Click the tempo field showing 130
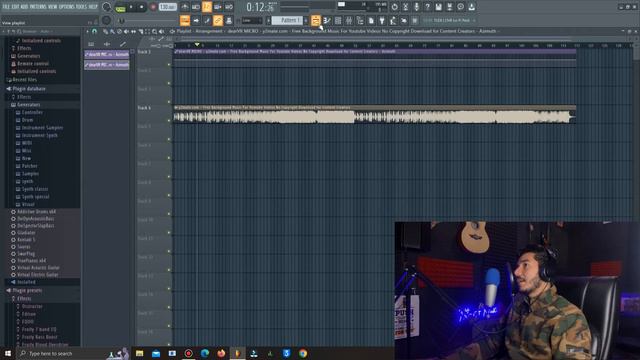Image resolution: width=640 pixels, height=360 pixels. click(167, 7)
